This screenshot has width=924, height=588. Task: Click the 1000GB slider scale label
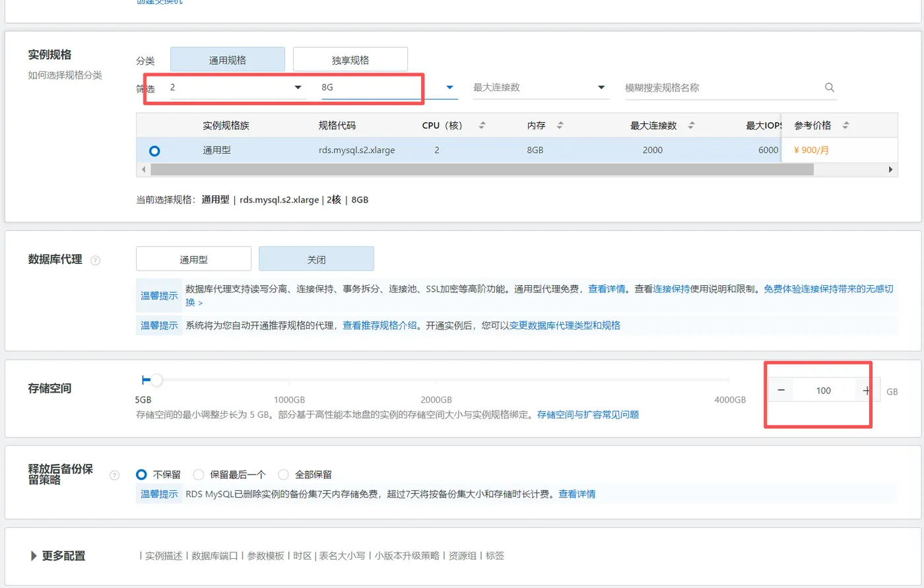289,400
